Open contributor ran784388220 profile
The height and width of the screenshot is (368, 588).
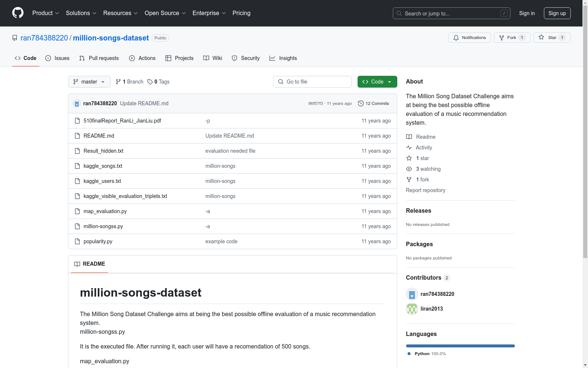pos(437,294)
